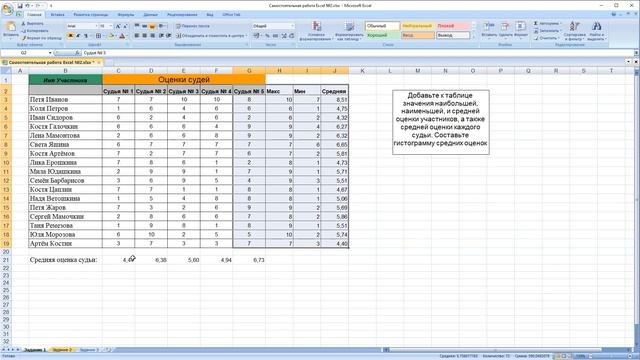Apply the Хороший (Good) cell style

point(382,35)
